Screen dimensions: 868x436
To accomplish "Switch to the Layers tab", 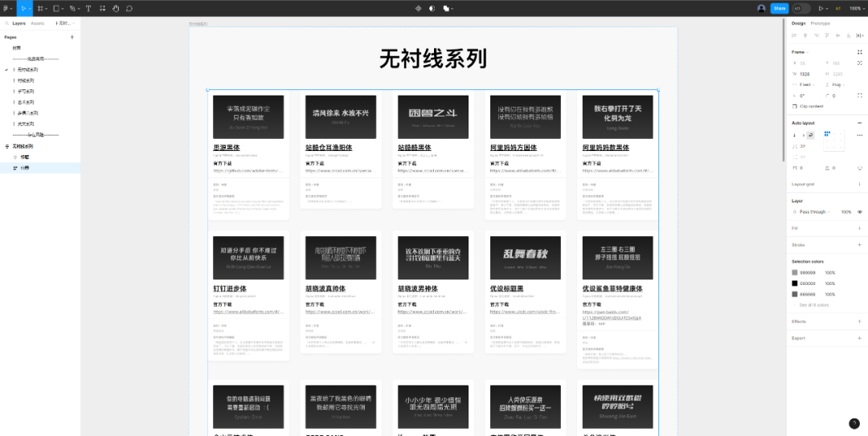I will tap(18, 24).
